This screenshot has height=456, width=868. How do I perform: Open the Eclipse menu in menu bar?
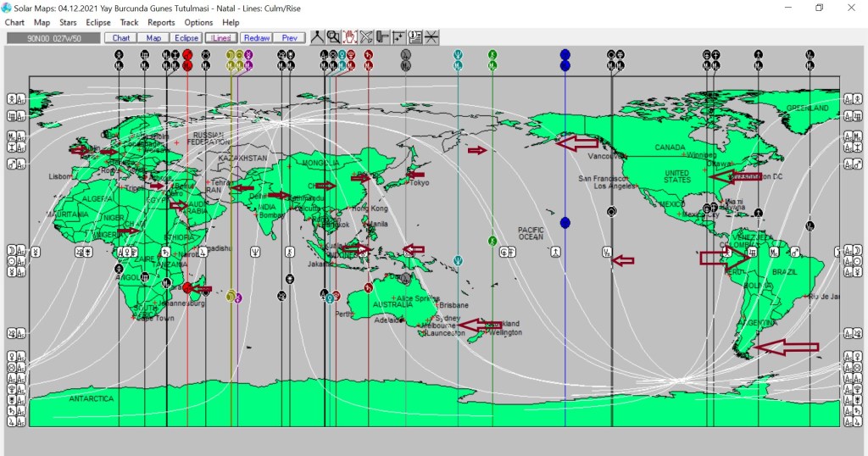pos(98,22)
